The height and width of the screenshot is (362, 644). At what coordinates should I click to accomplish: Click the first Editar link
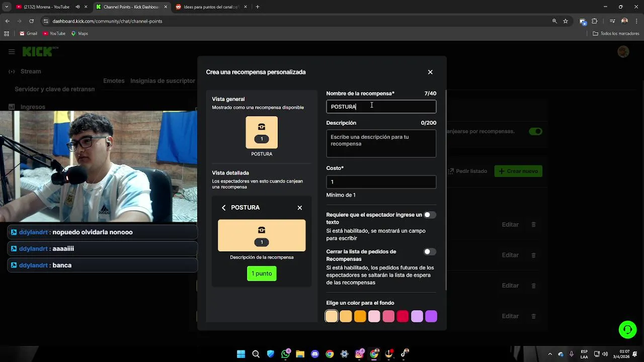tap(510, 225)
